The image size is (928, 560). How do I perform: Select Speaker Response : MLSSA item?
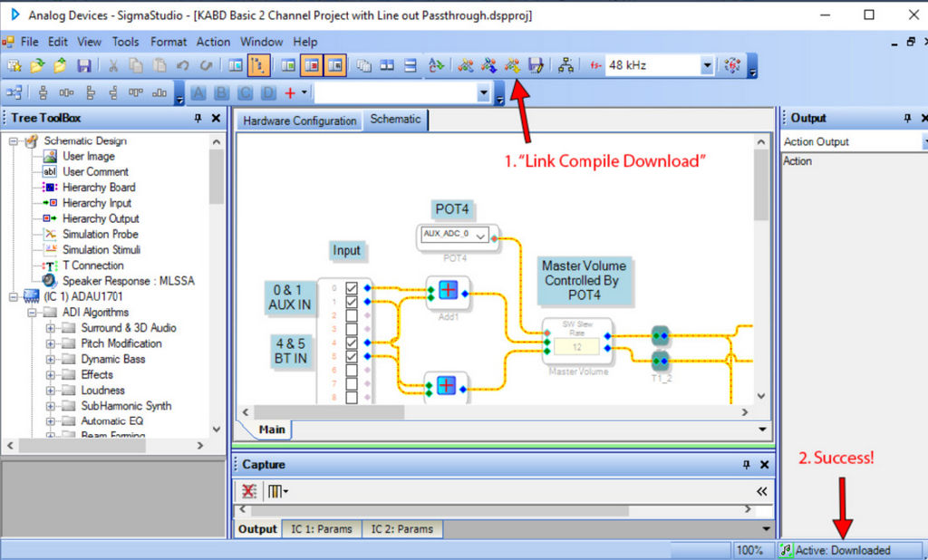[129, 281]
